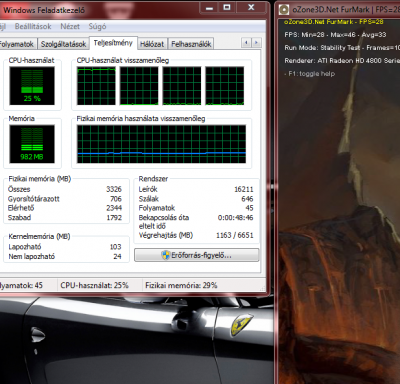Screen dimensions: 400x384
Task: Open the Beállítások menu
Action: pos(33,26)
